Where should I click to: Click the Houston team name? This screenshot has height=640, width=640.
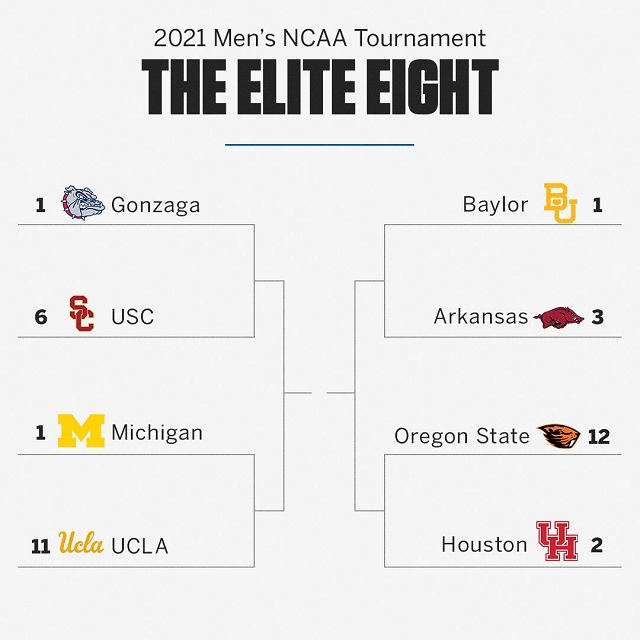(484, 545)
